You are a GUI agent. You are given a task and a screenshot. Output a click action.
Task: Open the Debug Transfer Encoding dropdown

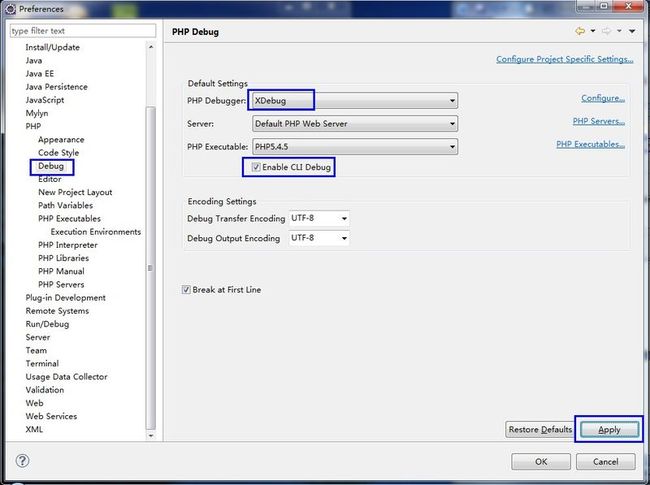(x=319, y=218)
